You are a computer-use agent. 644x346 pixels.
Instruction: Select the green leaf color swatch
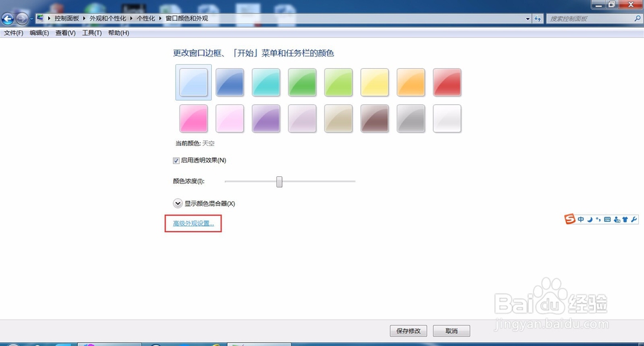coord(302,82)
